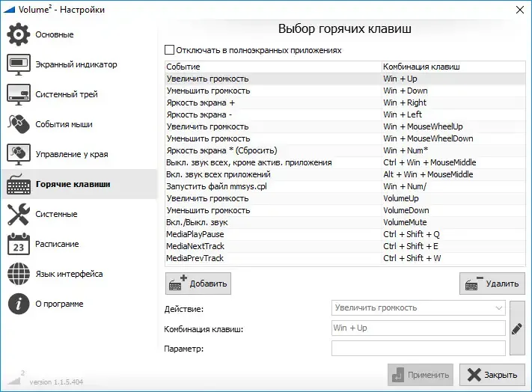Select the MediaNextTrack row
Screen dimensions: 532x392
click(x=346, y=246)
